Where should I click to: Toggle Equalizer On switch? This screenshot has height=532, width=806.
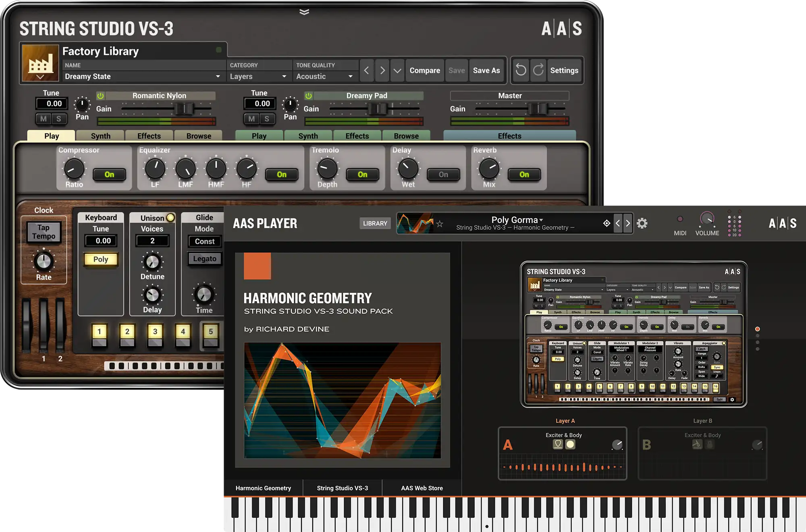point(282,175)
